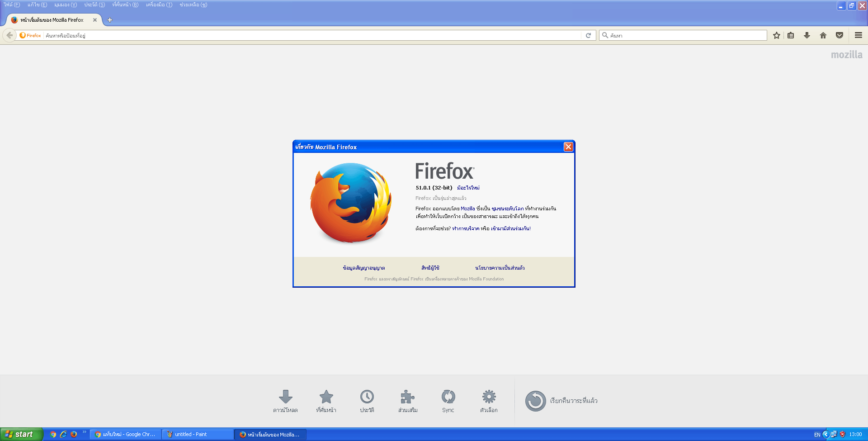Reload the current page
This screenshot has width=868, height=441.
(588, 35)
